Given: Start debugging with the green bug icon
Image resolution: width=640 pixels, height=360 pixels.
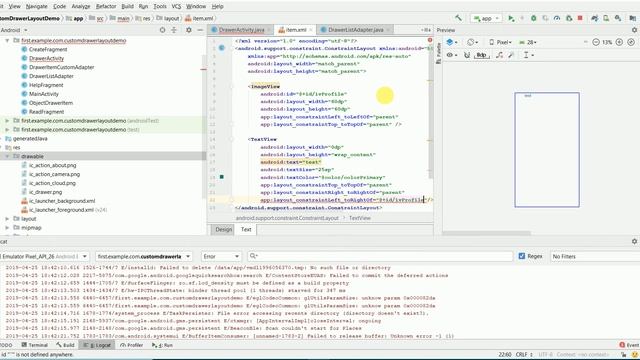Looking at the screenshot, I should [533, 18].
